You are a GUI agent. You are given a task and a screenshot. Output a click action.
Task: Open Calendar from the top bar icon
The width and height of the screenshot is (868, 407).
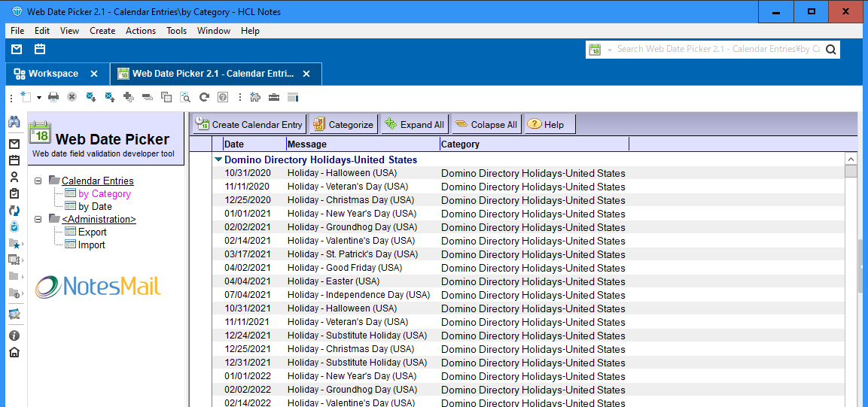coord(40,50)
